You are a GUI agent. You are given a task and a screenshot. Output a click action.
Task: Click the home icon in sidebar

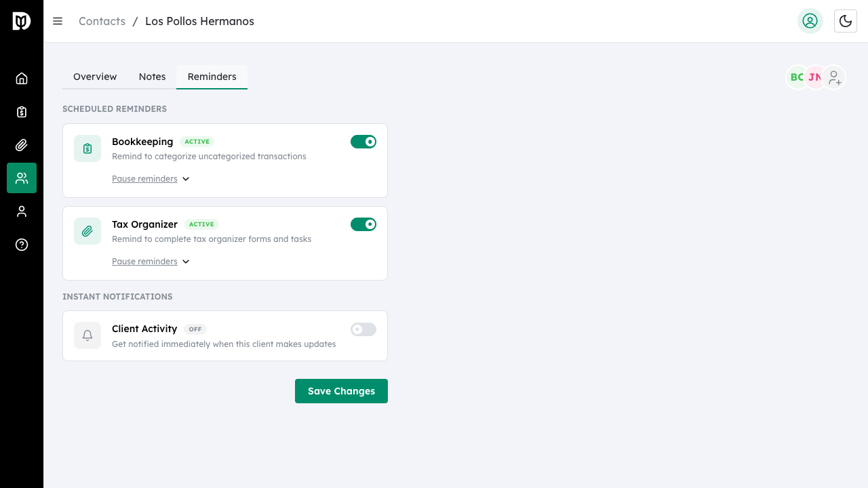pos(22,79)
